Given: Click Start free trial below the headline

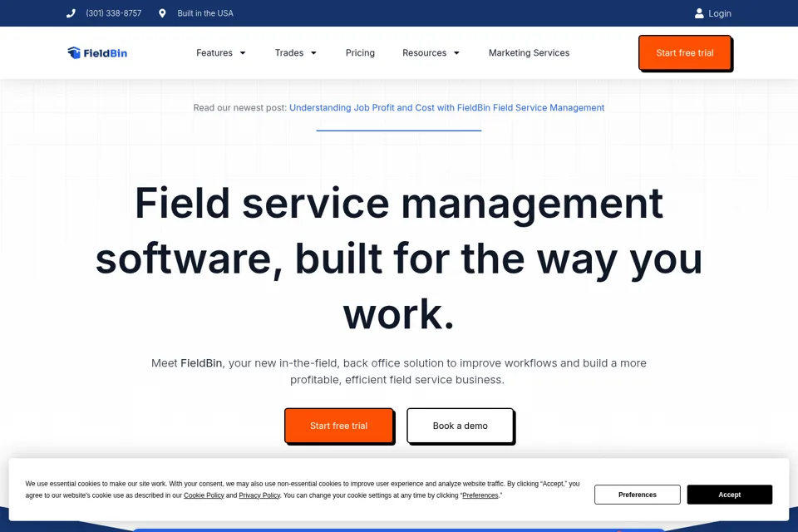Looking at the screenshot, I should pyautogui.click(x=338, y=426).
